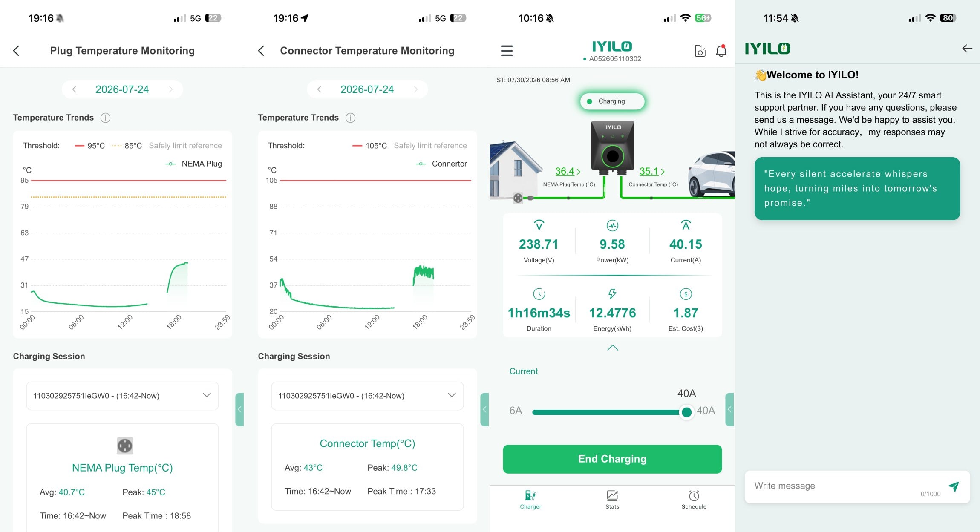The width and height of the screenshot is (980, 532).
Task: Tap the quote message bubble in chat
Action: (857, 188)
